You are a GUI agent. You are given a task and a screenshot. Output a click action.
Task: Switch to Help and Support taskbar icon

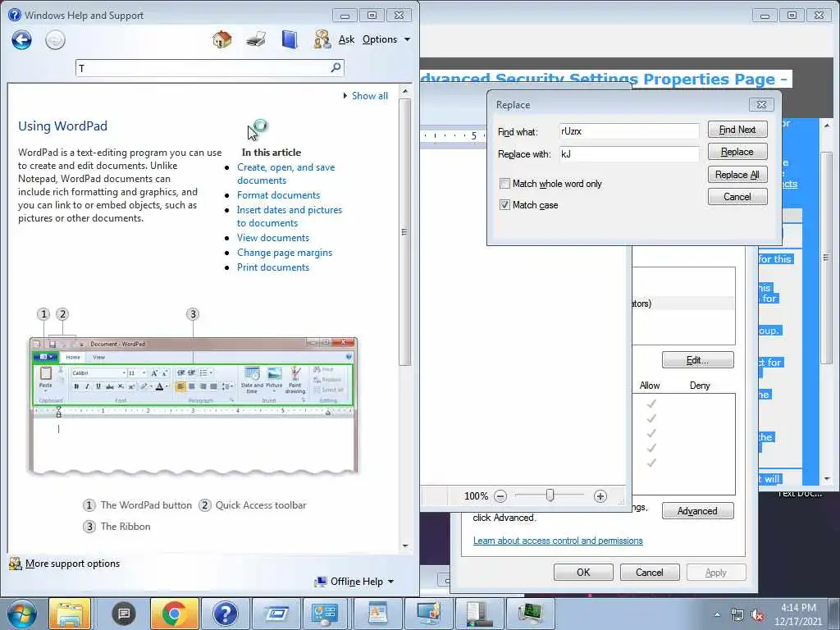225,614
